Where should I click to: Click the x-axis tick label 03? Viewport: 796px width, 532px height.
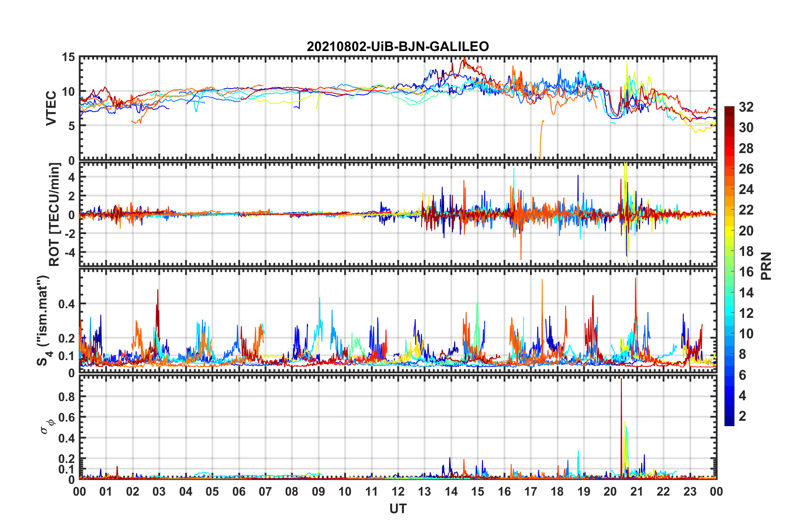tap(159, 491)
